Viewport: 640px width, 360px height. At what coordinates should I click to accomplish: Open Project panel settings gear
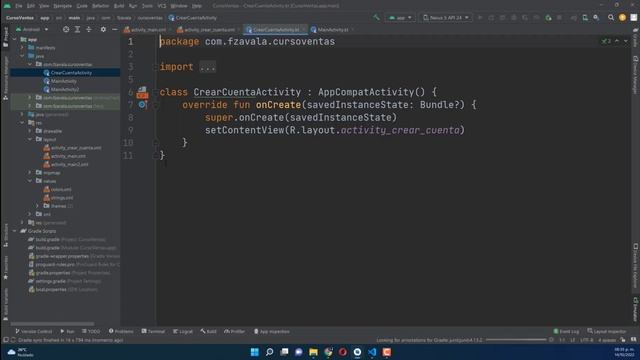103,29
